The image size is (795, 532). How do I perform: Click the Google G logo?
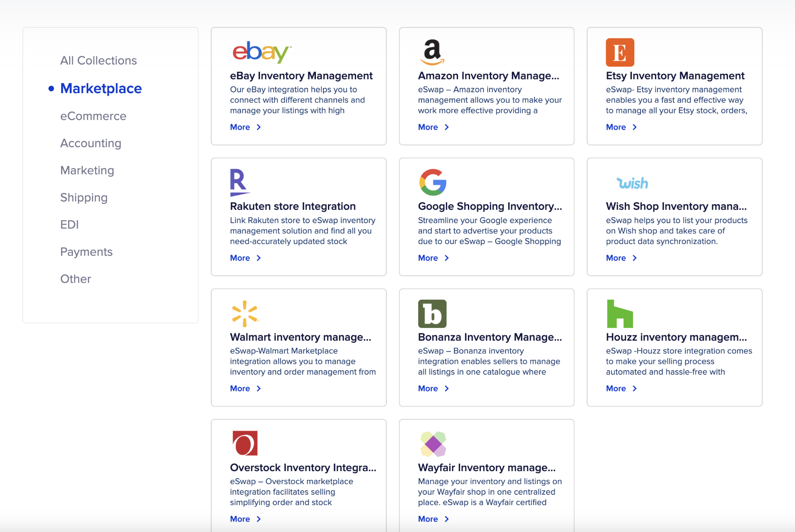click(433, 182)
